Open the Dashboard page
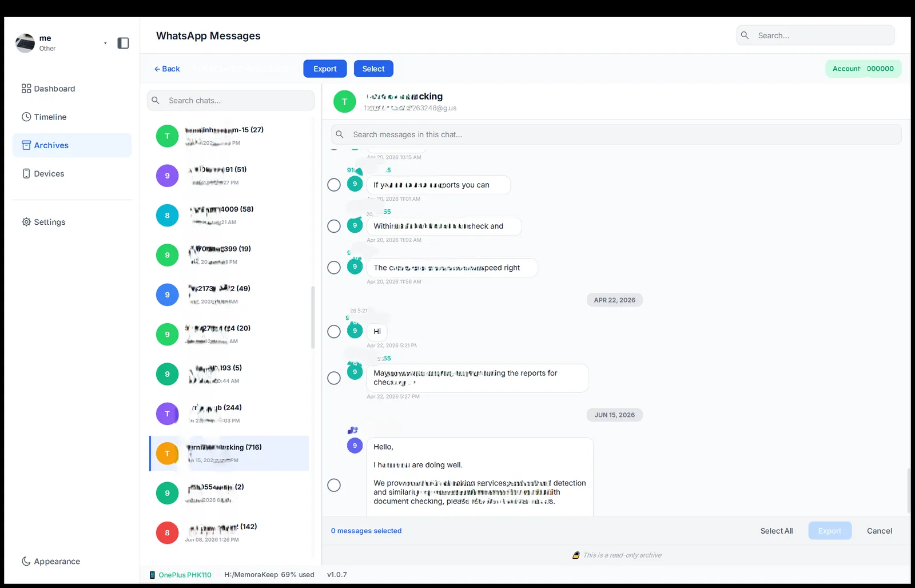This screenshot has width=915, height=588. (x=72, y=89)
